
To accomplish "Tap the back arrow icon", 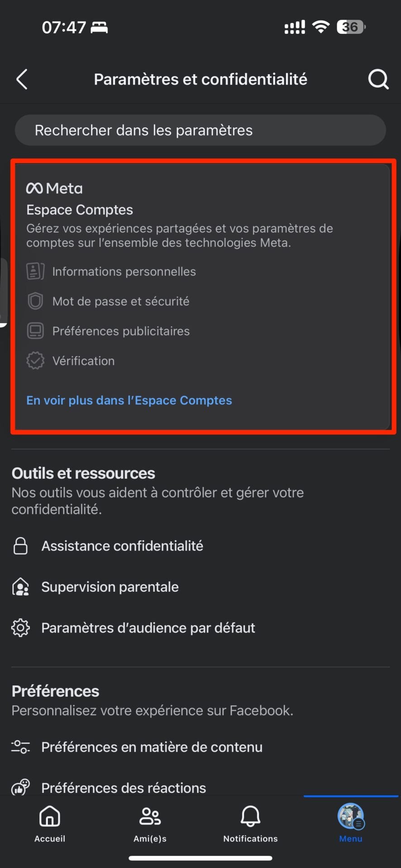I will click(22, 80).
